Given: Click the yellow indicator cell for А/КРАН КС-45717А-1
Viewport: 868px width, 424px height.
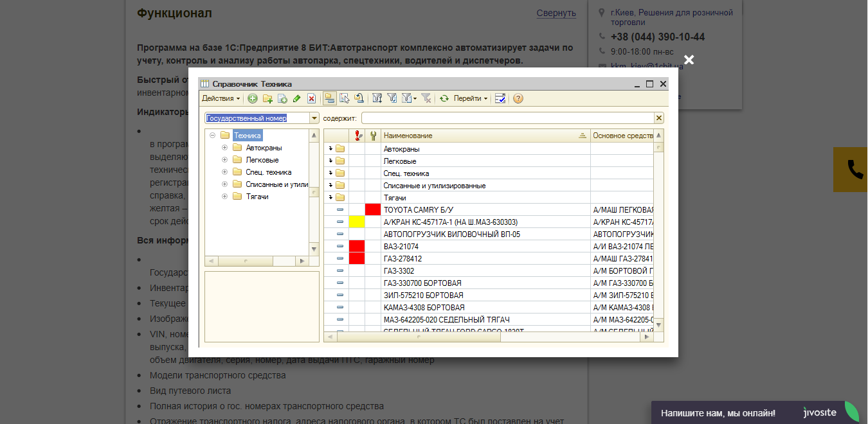Looking at the screenshot, I should pos(357,222).
